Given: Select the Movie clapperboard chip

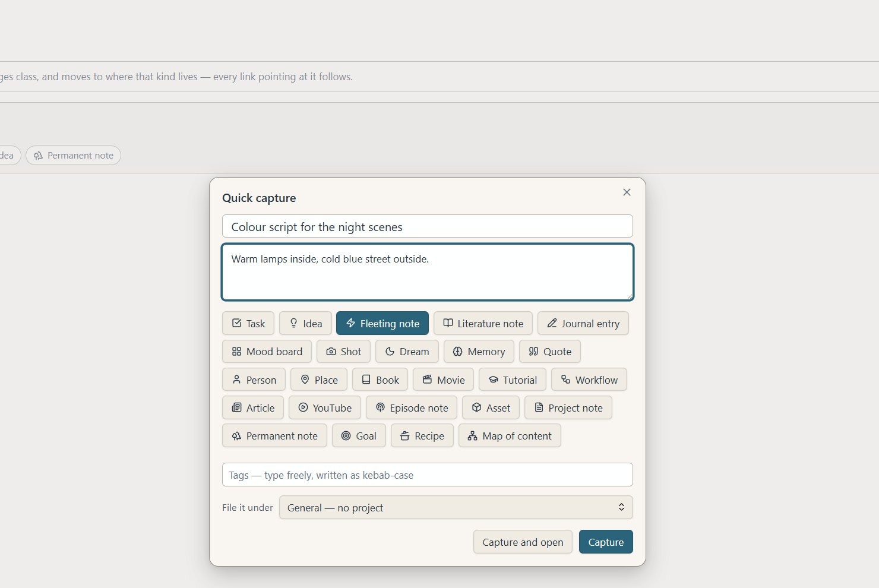Looking at the screenshot, I should click(444, 380).
